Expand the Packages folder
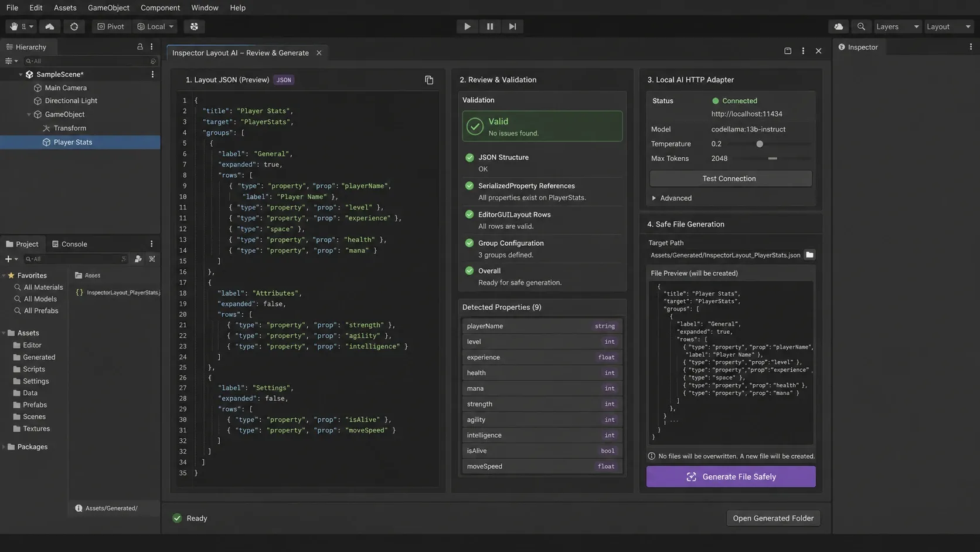Image resolution: width=980 pixels, height=552 pixels. pyautogui.click(x=4, y=447)
